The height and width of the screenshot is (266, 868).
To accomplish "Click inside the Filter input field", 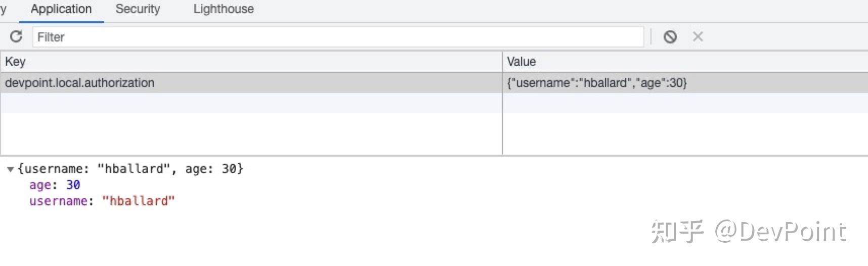I will 338,37.
